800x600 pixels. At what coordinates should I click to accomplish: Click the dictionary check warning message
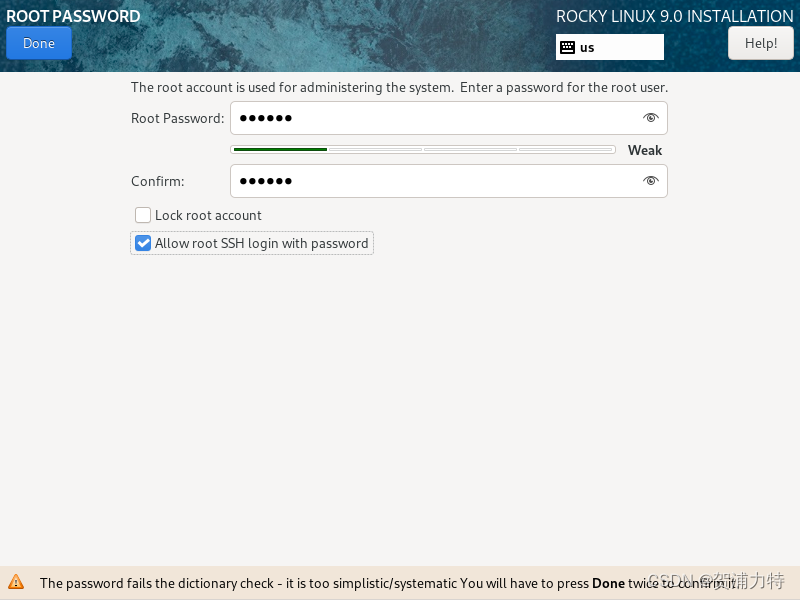[x=388, y=583]
